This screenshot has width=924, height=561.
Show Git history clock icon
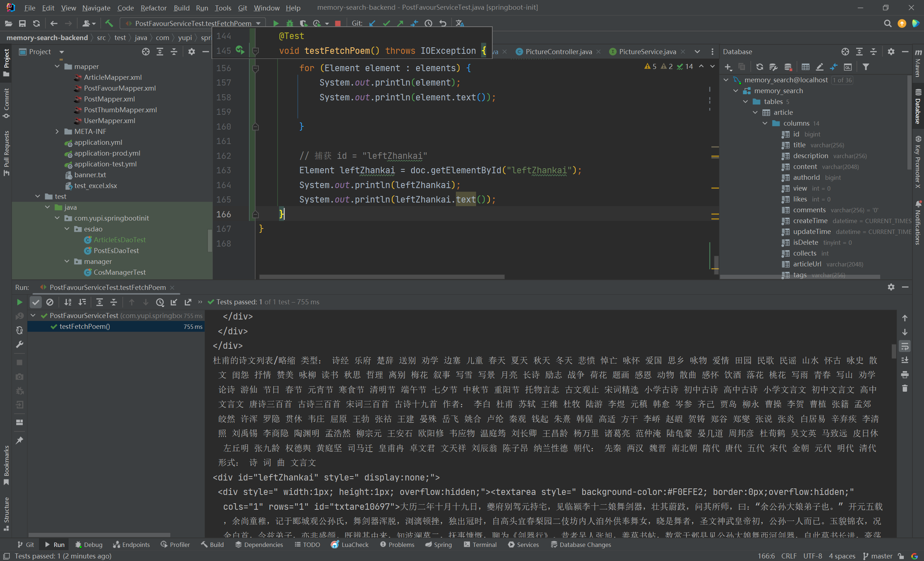click(x=428, y=23)
